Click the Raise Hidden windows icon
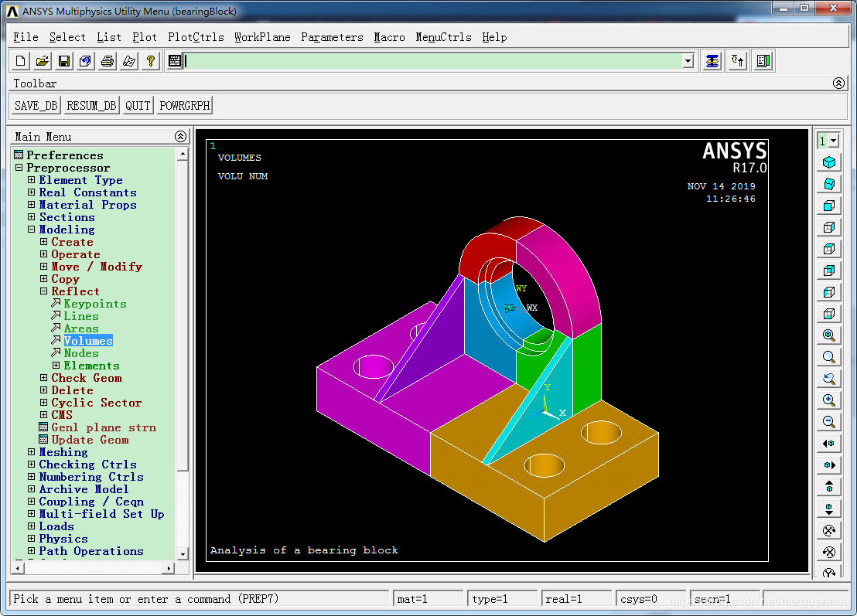 point(712,61)
